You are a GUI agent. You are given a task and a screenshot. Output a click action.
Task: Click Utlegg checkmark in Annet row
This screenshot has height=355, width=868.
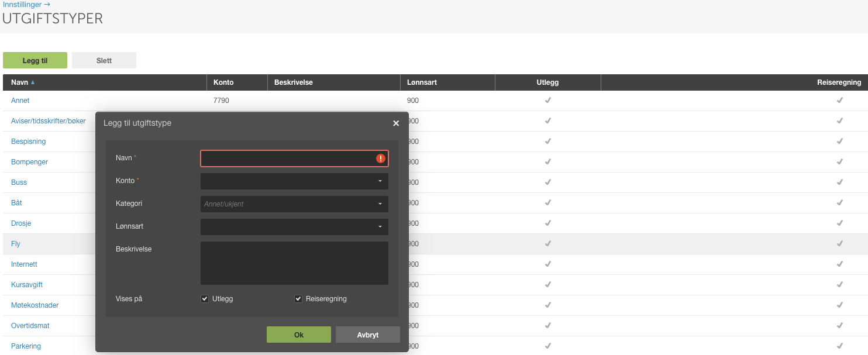(x=548, y=101)
